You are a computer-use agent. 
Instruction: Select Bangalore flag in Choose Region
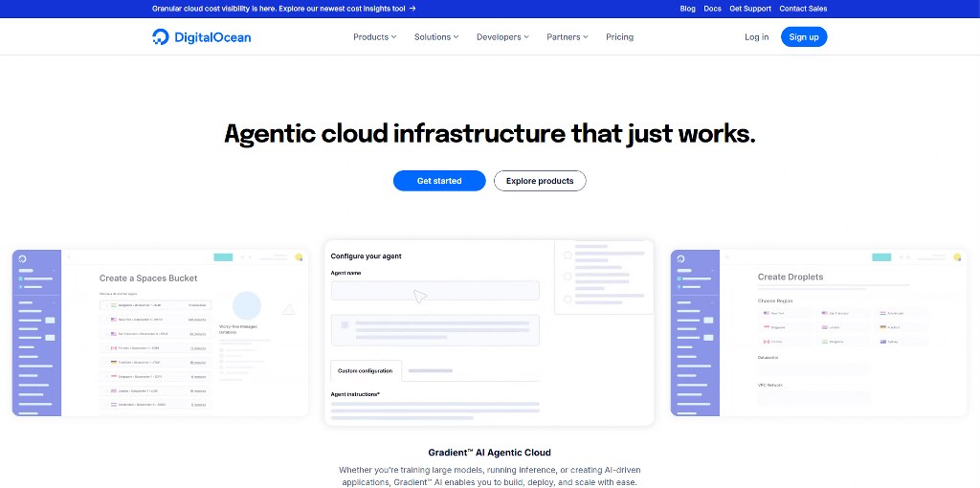(x=825, y=342)
